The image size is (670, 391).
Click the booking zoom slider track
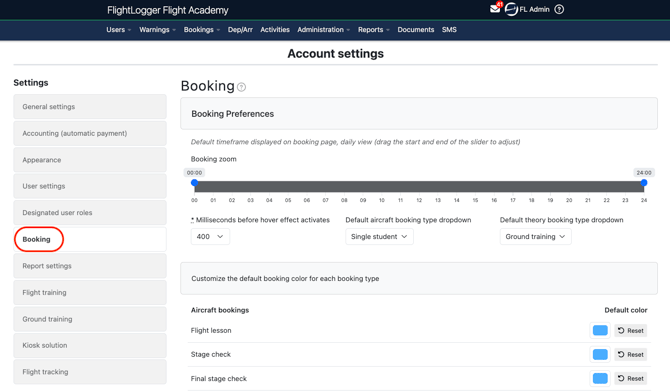(419, 186)
